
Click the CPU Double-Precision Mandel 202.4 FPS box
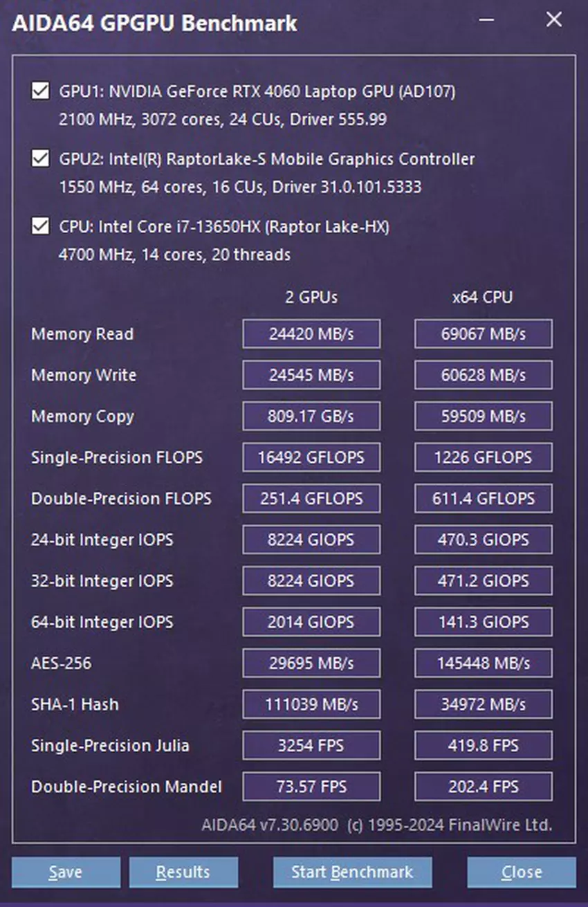point(484,787)
